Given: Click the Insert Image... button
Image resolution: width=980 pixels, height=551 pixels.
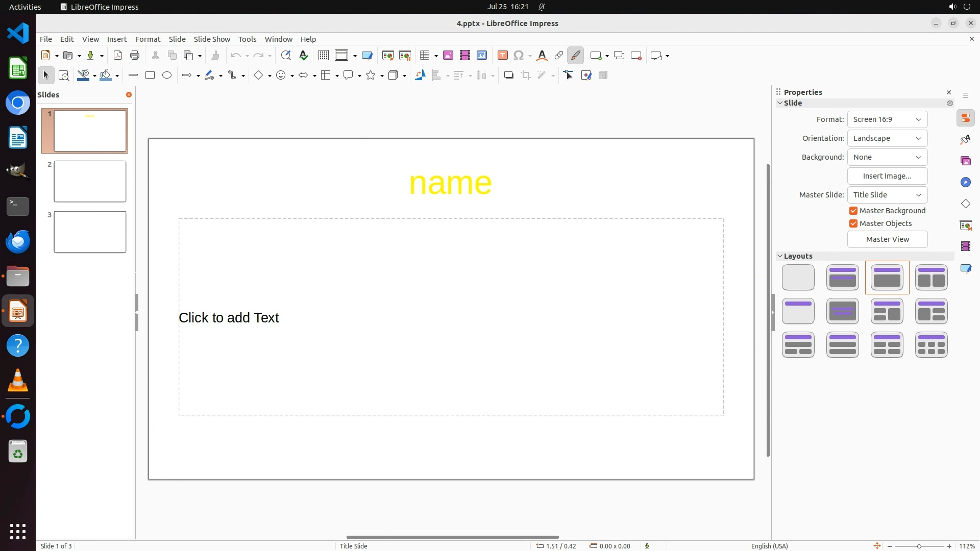Looking at the screenshot, I should [x=887, y=176].
